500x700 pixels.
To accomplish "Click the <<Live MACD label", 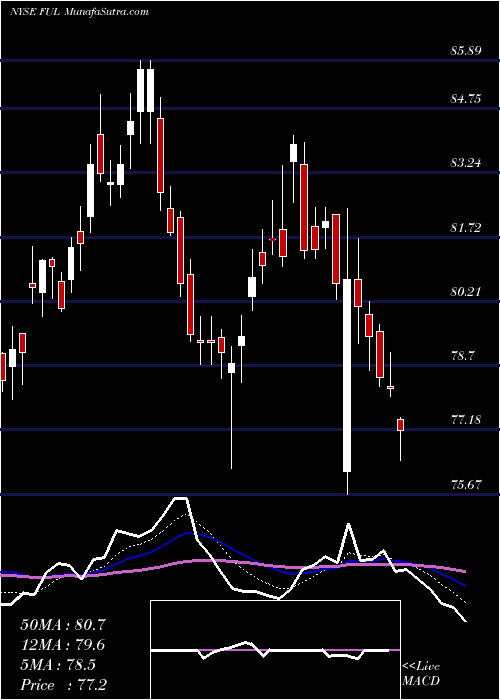I will [421, 673].
